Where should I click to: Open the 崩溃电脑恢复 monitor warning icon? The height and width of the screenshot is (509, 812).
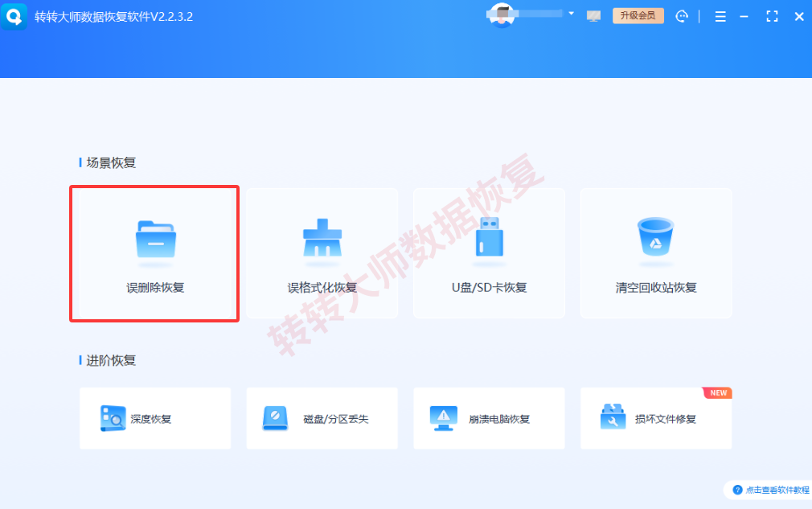pos(443,418)
